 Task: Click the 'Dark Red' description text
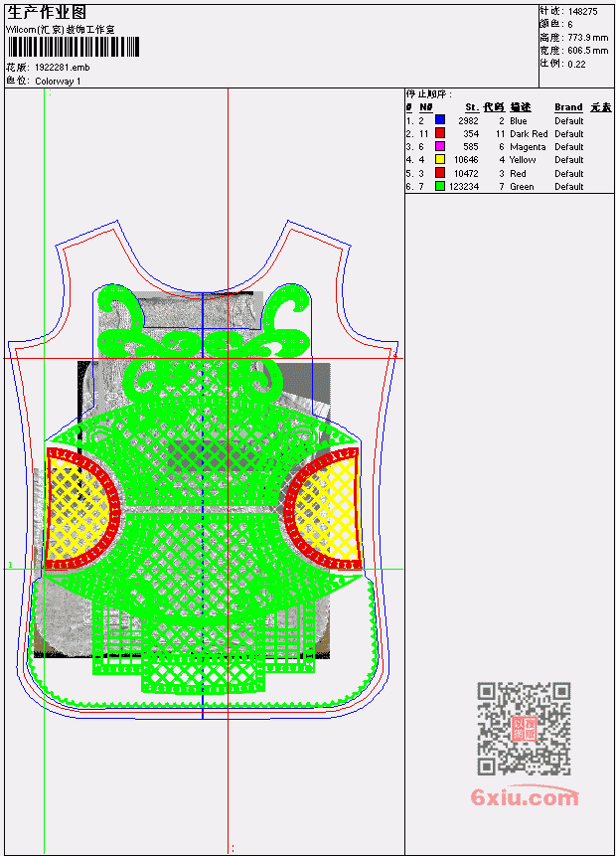(x=529, y=134)
